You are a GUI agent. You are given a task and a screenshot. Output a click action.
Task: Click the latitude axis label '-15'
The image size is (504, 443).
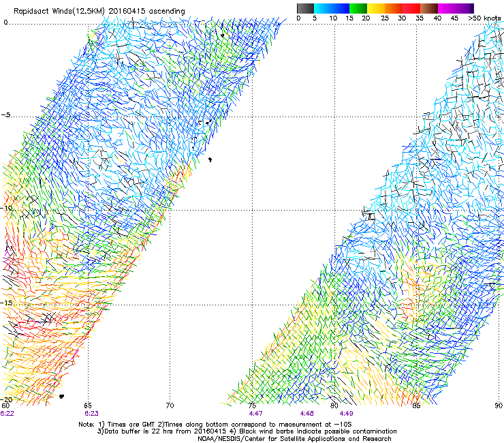[6, 303]
